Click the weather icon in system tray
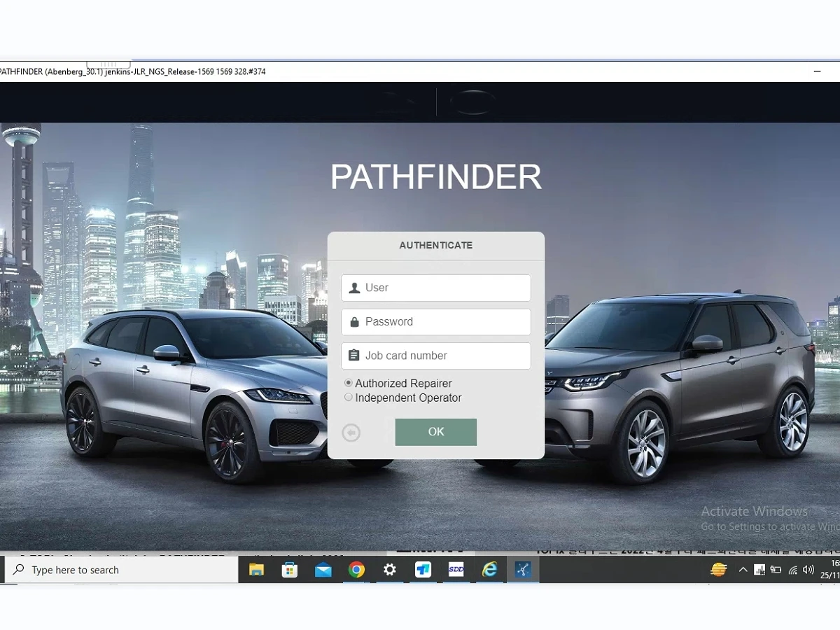Image resolution: width=840 pixels, height=630 pixels. point(718,570)
